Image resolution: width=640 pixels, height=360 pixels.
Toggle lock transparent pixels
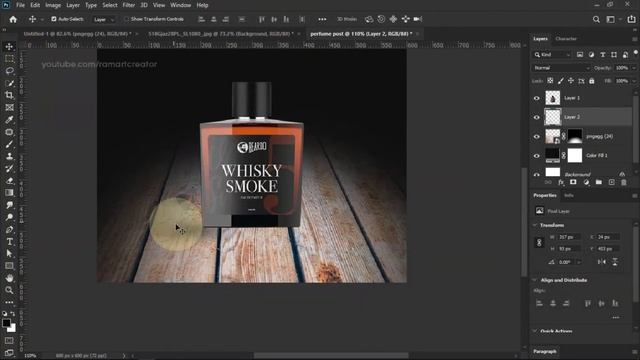click(550, 81)
